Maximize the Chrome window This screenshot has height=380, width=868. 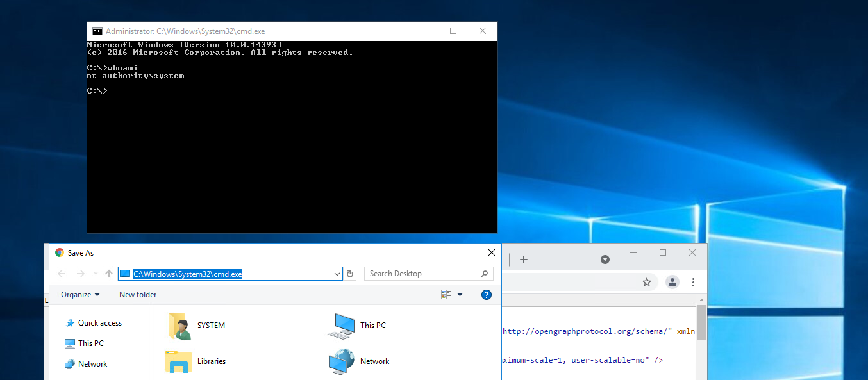(x=663, y=252)
